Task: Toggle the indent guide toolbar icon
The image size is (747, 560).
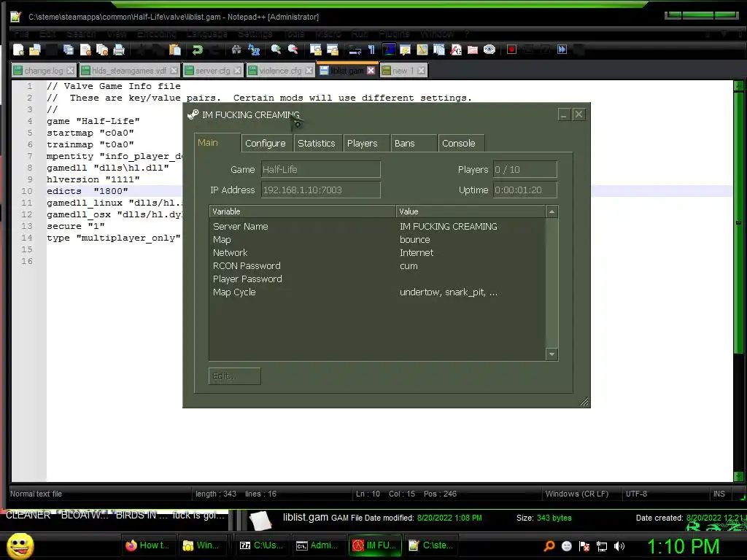Action: [x=389, y=50]
